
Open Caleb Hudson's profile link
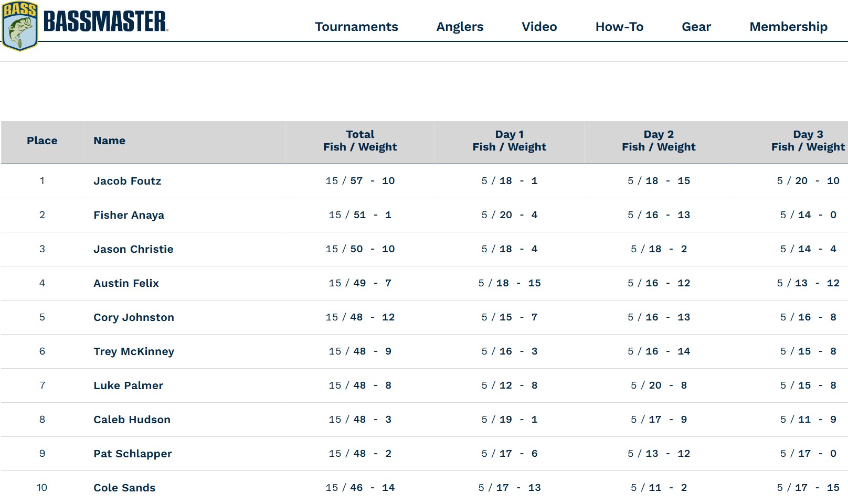tap(132, 420)
